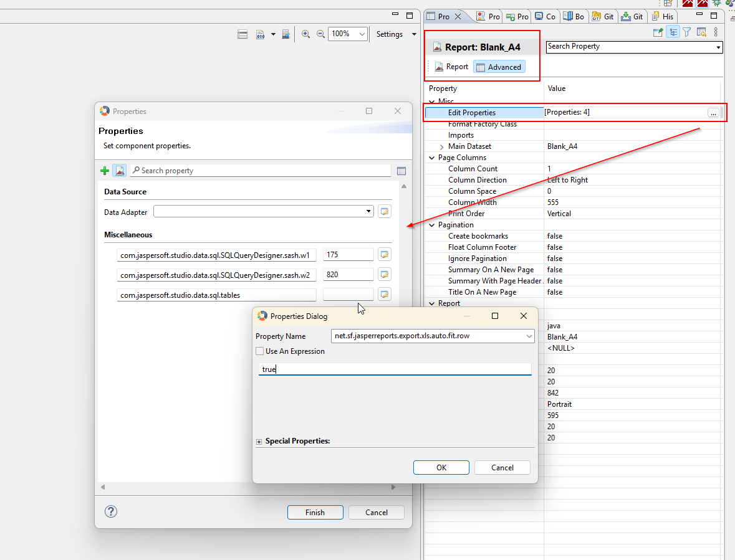Maximize the editor area
The image size is (735, 560).
pyautogui.click(x=410, y=16)
